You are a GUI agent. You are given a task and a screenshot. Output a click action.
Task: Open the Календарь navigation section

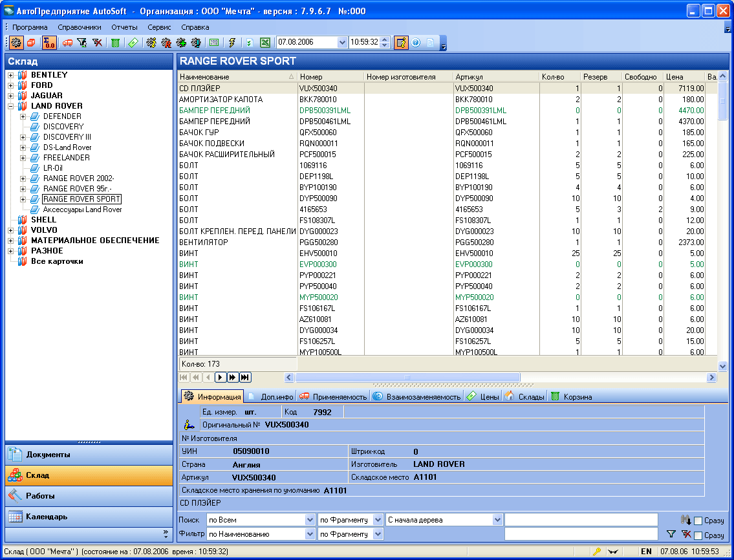(x=47, y=517)
